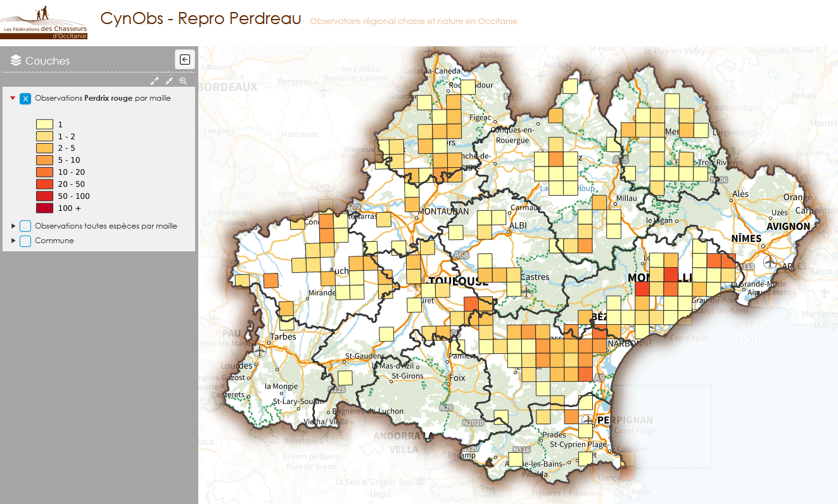The height and width of the screenshot is (504, 838).
Task: Click the 10 - 20 legend color swatch
Action: coord(44,172)
